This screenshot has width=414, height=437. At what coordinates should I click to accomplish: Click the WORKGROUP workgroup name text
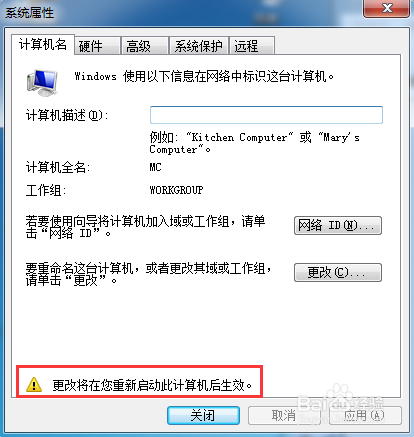pos(176,190)
